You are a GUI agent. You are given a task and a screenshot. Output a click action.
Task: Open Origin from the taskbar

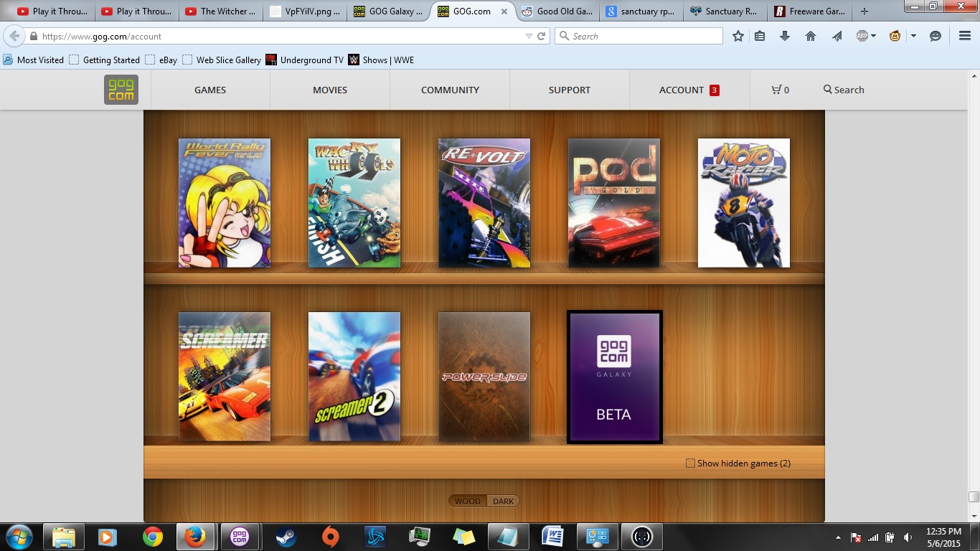pos(330,537)
